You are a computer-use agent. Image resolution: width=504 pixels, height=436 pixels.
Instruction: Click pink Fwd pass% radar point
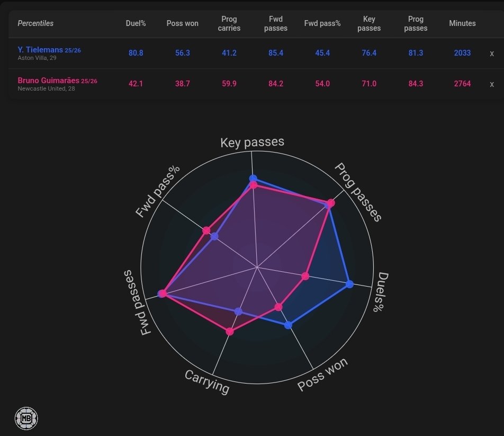(x=206, y=230)
